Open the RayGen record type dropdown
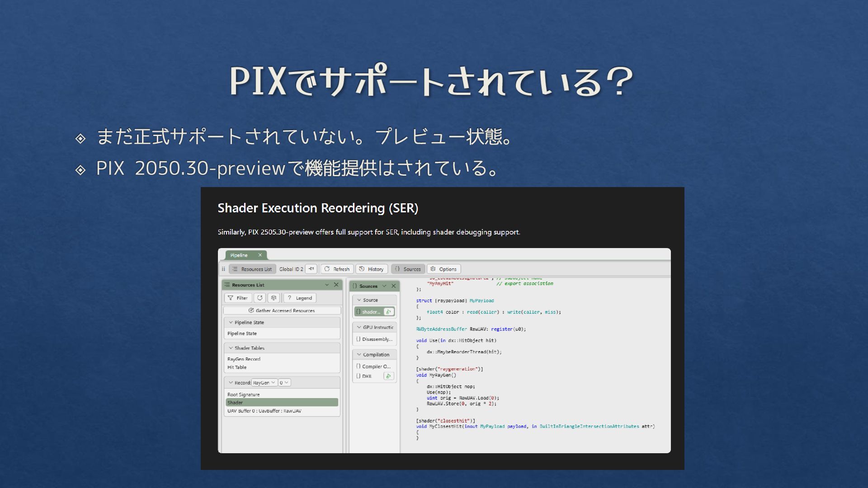Viewport: 868px width, 488px height. pos(264,383)
